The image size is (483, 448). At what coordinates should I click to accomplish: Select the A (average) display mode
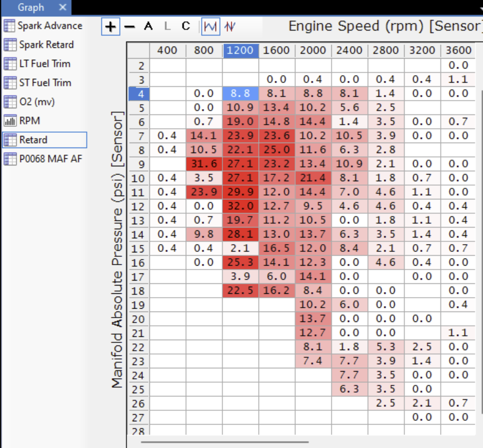pyautogui.click(x=149, y=26)
